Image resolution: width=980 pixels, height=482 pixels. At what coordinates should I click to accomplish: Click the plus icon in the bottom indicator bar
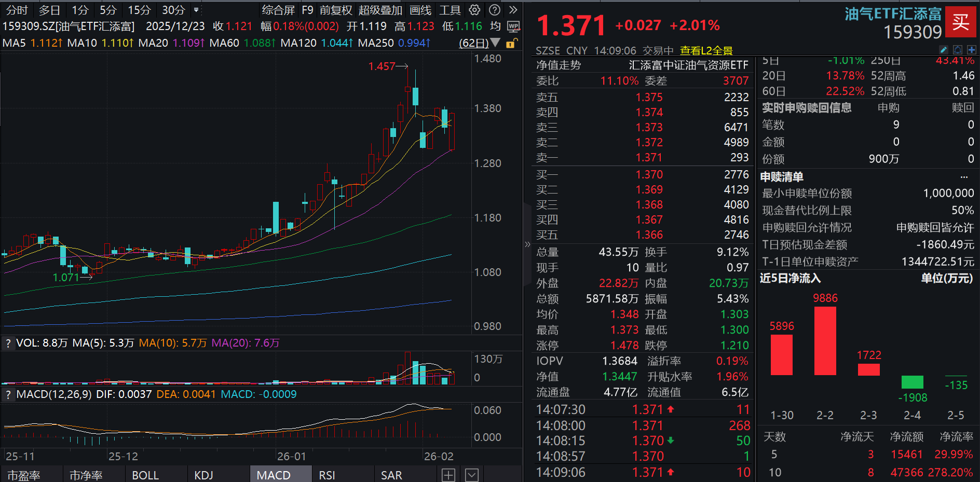[448, 474]
